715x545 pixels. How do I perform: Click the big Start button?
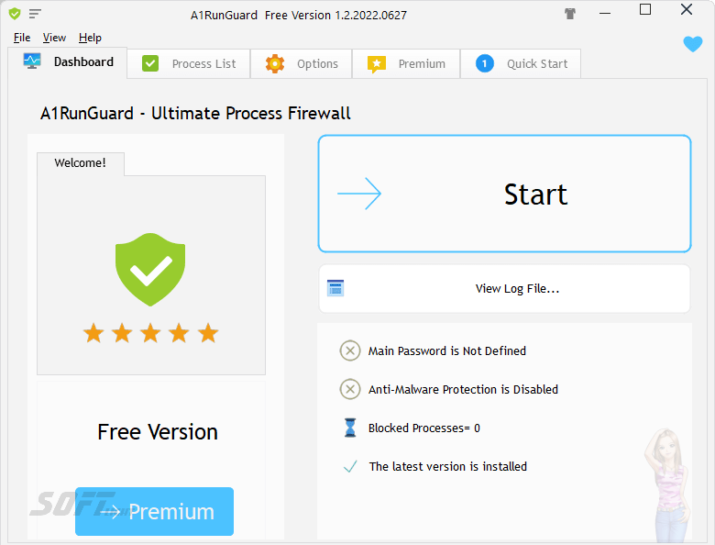click(505, 194)
